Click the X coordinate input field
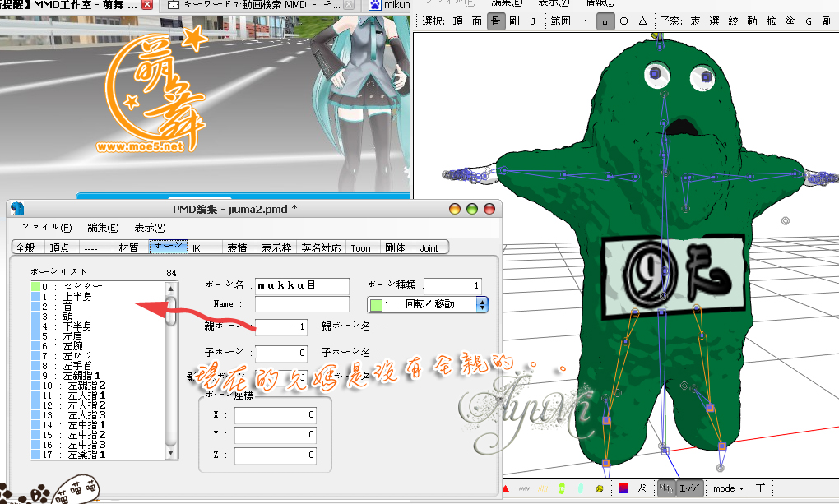The height and width of the screenshot is (504, 839). click(x=275, y=414)
